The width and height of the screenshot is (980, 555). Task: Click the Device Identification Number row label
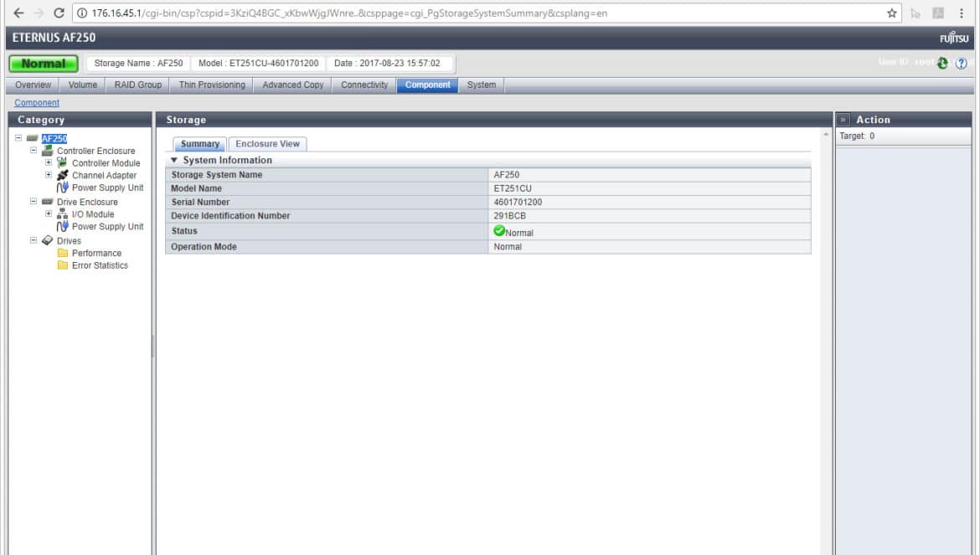(230, 216)
